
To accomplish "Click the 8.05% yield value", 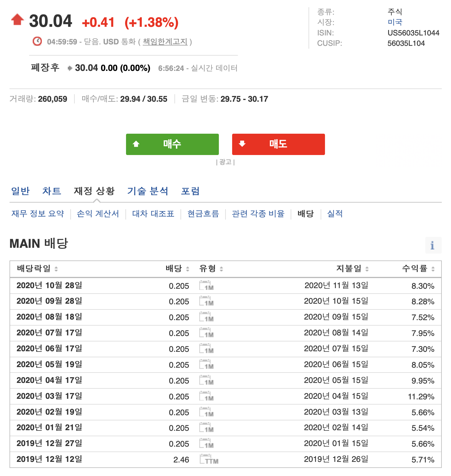I will pos(423,365).
